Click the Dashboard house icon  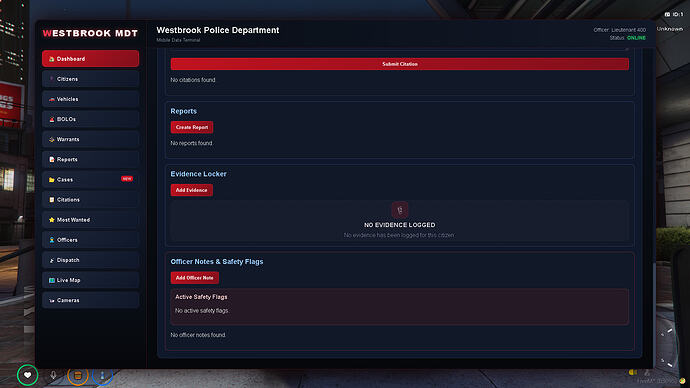point(51,59)
